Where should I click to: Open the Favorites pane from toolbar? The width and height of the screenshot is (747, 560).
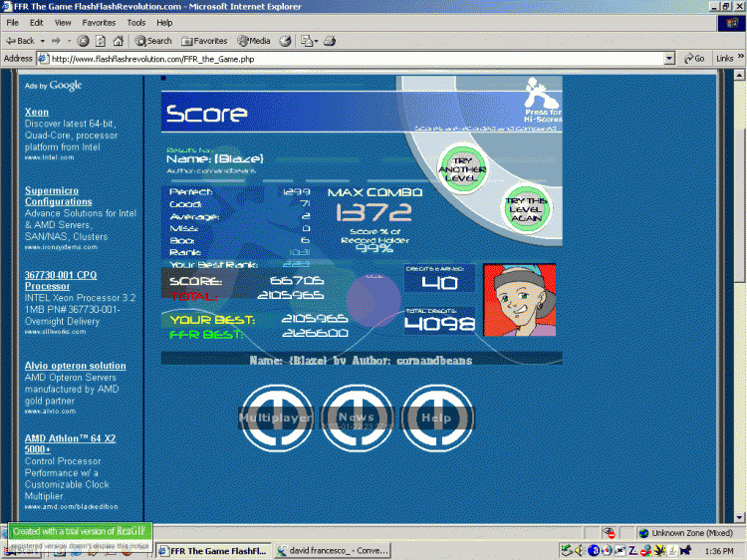tap(203, 41)
